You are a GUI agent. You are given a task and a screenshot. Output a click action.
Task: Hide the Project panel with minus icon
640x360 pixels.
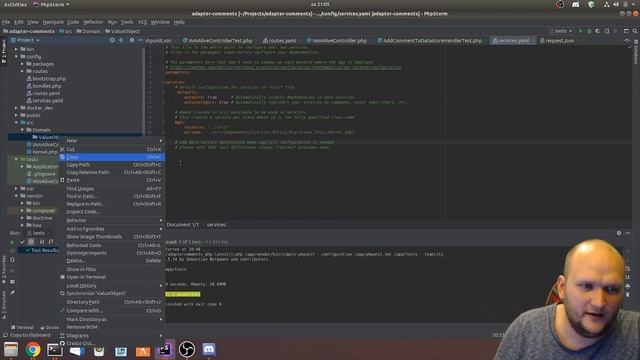(140, 40)
